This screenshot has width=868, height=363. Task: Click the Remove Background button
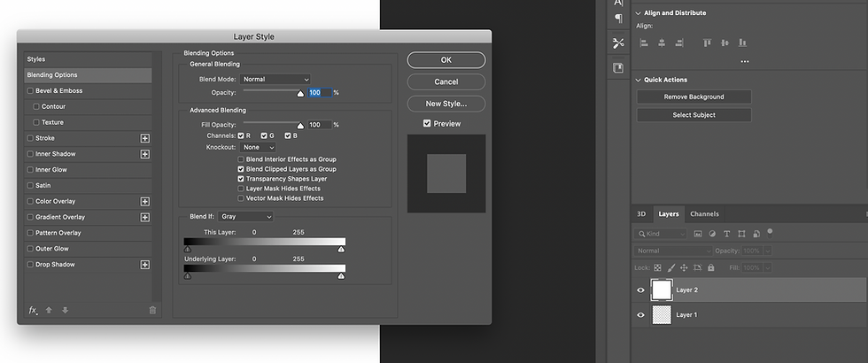click(x=694, y=97)
